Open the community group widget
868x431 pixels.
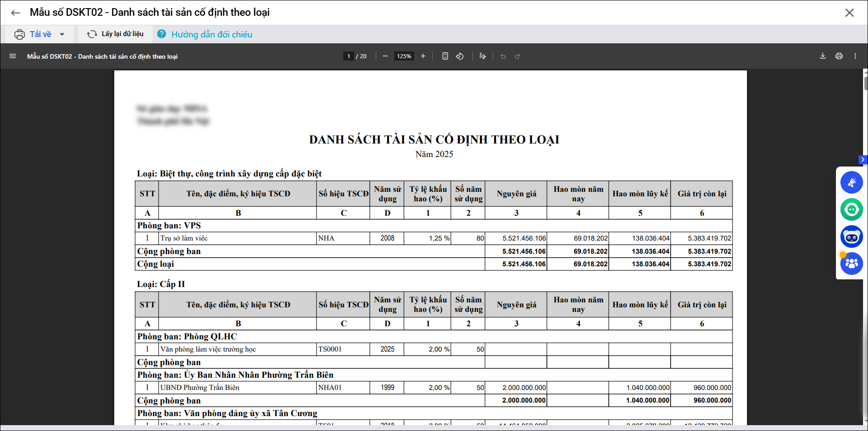point(851,264)
